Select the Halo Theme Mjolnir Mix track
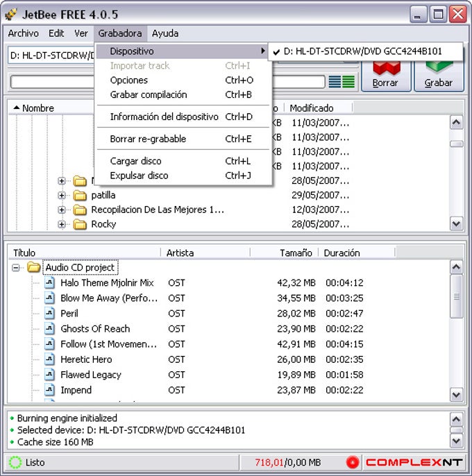Screen dimensions: 472x476 [x=107, y=282]
